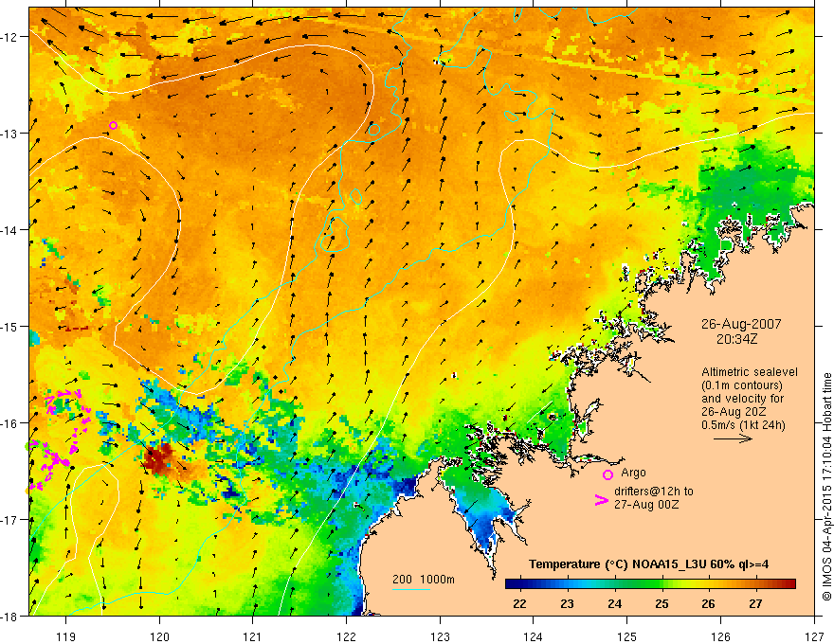Click the cyan 200 1000m contour legend line
This screenshot has height=644, width=834.
(410, 589)
